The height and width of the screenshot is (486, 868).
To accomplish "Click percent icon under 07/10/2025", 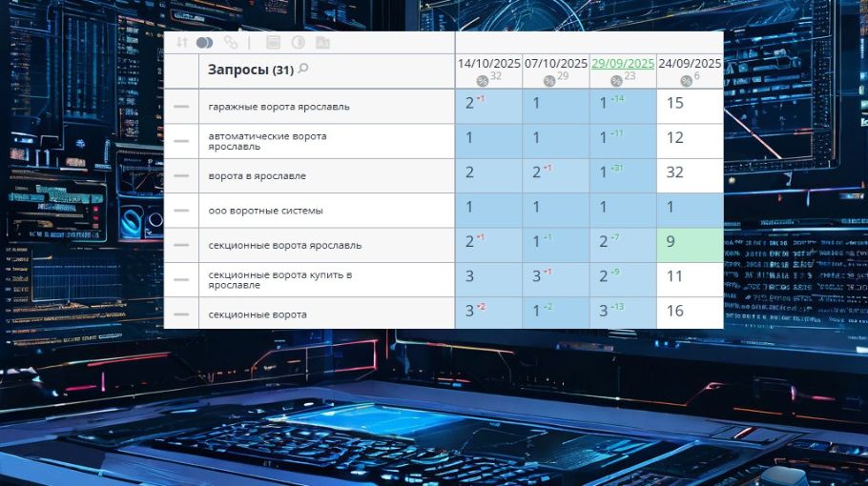I will point(549,81).
